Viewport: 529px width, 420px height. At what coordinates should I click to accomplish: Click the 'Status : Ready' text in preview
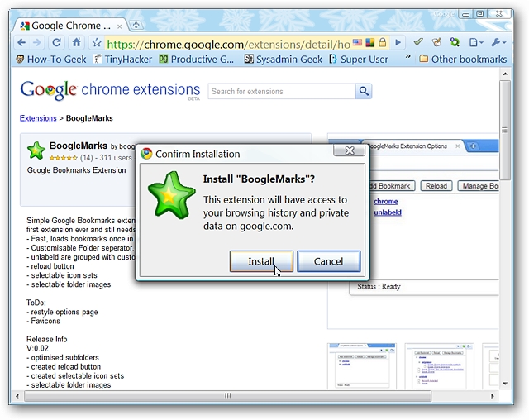[379, 287]
